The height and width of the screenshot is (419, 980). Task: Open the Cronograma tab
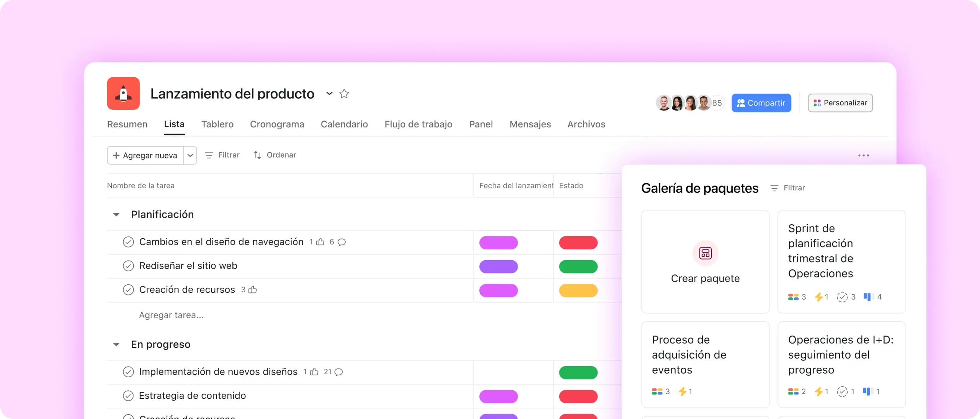[277, 124]
